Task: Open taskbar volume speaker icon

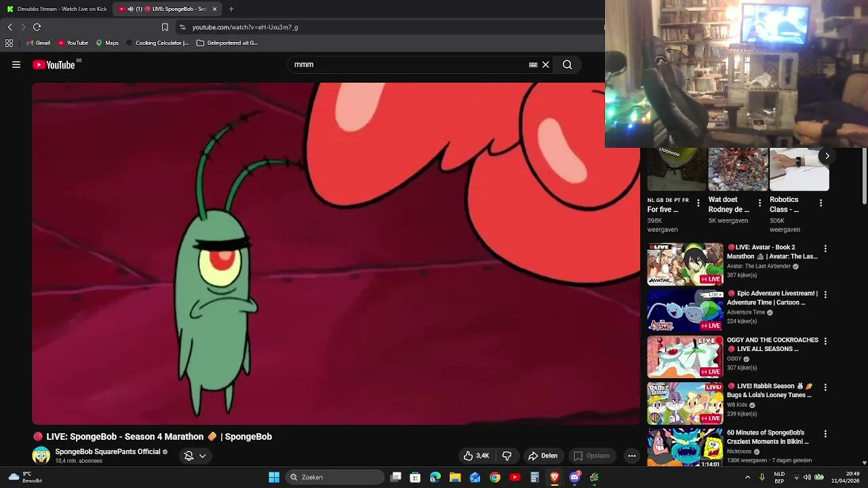Action: tap(807, 477)
